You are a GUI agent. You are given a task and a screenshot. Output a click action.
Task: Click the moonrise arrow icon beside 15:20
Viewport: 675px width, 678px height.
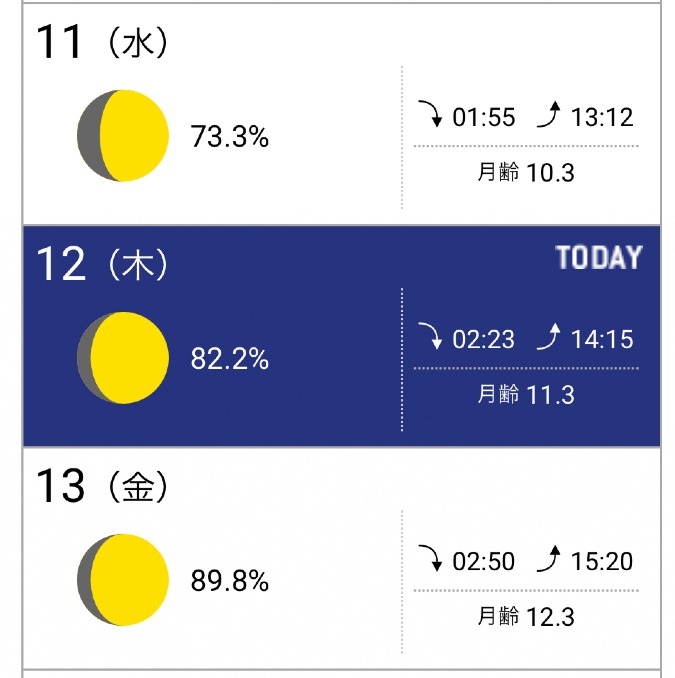pyautogui.click(x=549, y=558)
